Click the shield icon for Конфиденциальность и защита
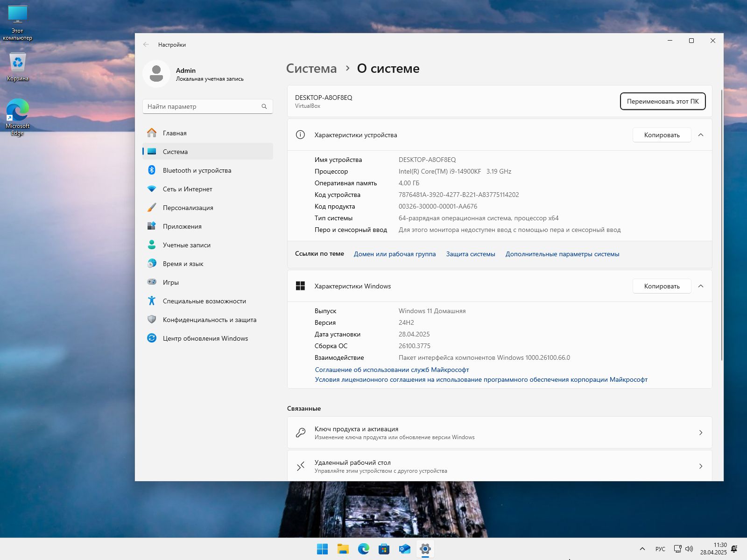This screenshot has width=747, height=560. pos(152,320)
